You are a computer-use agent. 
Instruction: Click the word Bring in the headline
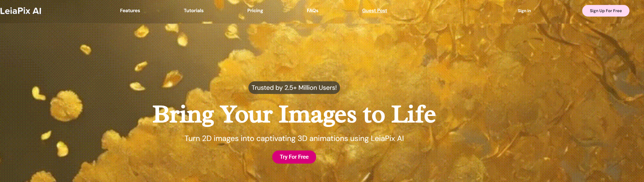183,115
